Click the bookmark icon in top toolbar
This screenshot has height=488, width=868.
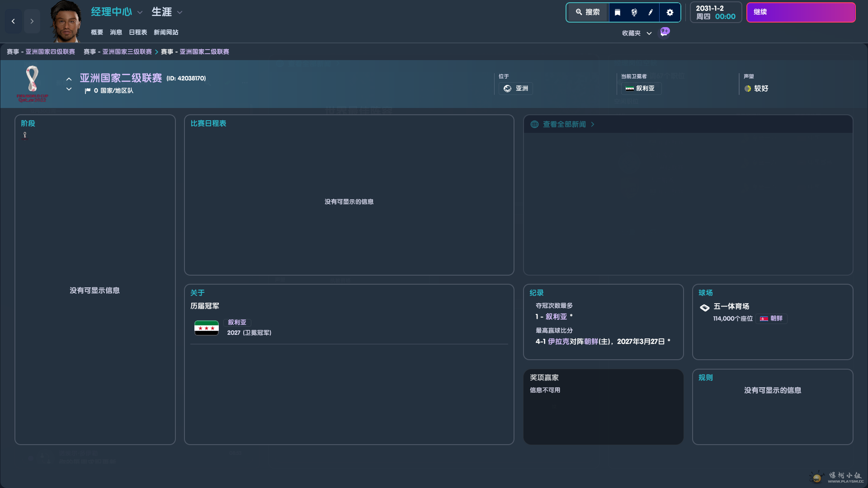618,12
